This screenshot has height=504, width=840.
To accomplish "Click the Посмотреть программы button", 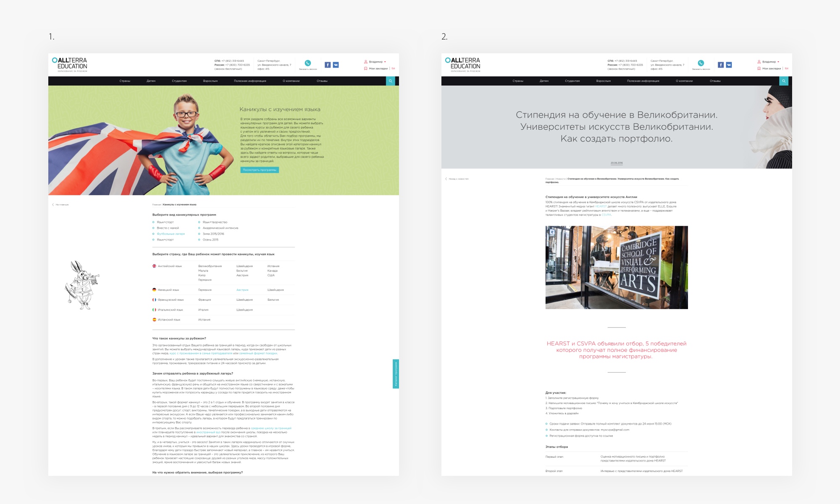I will click(x=260, y=170).
